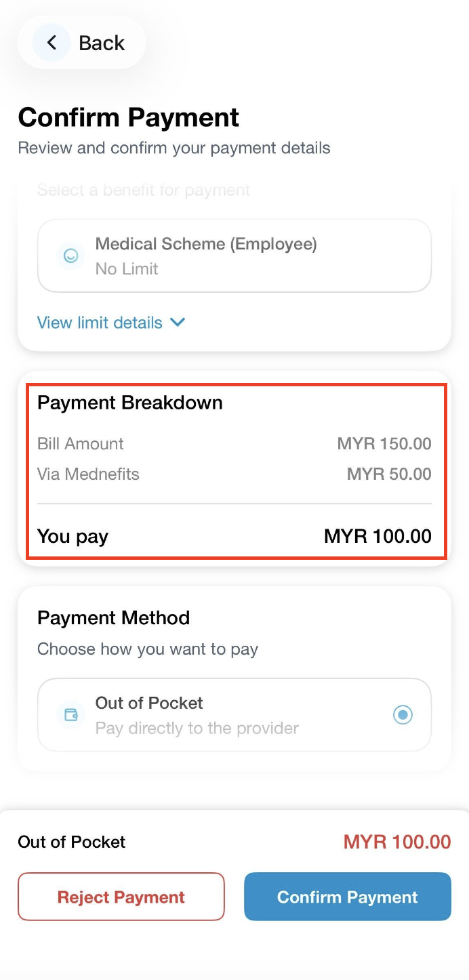Tap the "You pay" total MYR 100.00
This screenshot has height=980, width=469.
pos(378,536)
